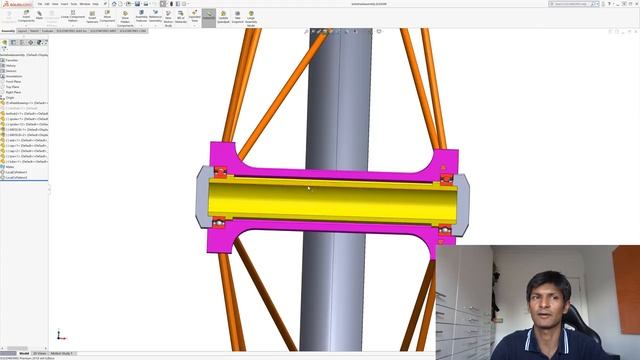Click Linear Component Pattern
Screen dimensions: 640x360
point(73,16)
